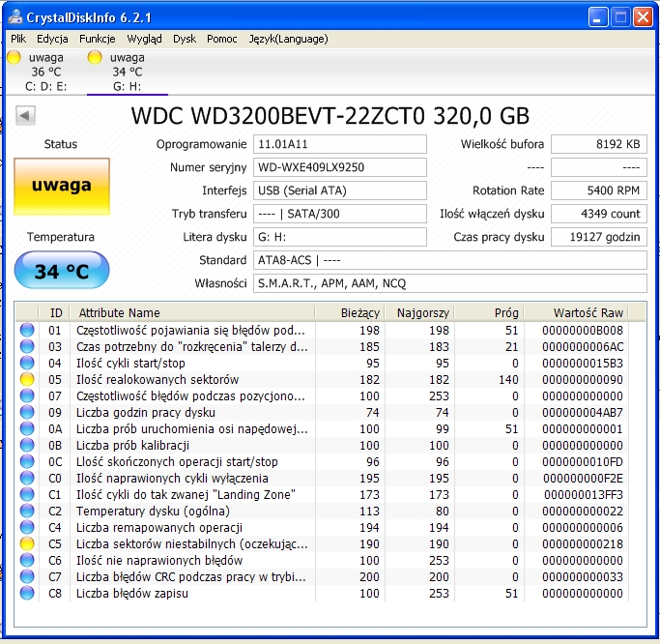Click blue status icon of attribute 04
660x644 pixels.
27,363
